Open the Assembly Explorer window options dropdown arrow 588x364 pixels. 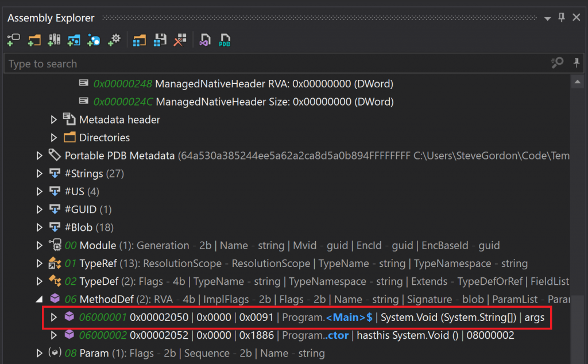click(547, 18)
